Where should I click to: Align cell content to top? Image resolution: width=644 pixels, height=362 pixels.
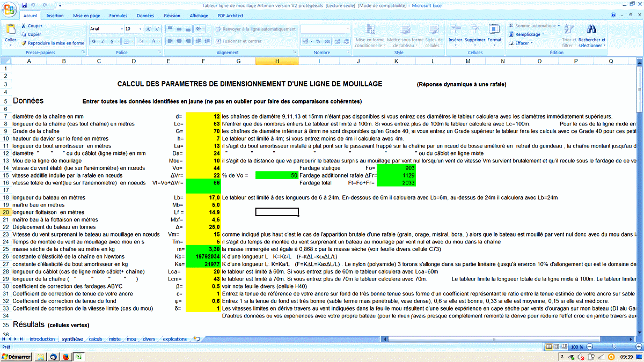(x=170, y=28)
